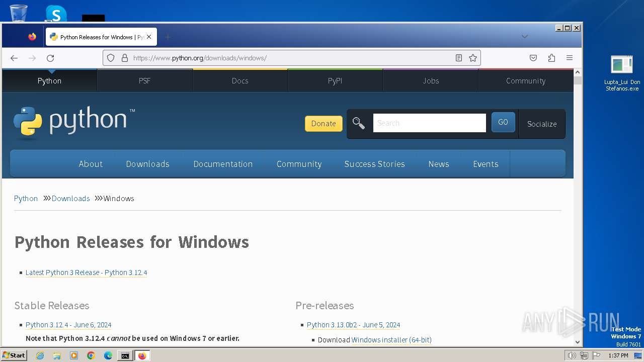Image resolution: width=644 pixels, height=362 pixels.
Task: Click the Firefox forward arrow
Action: [32, 58]
